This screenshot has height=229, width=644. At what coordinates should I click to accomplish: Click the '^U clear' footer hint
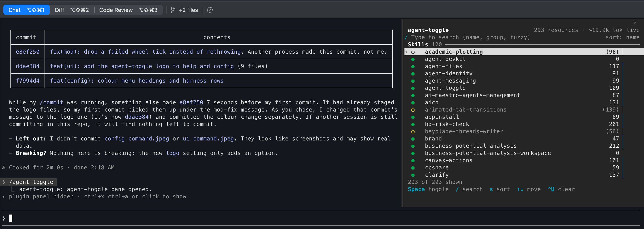(561, 189)
